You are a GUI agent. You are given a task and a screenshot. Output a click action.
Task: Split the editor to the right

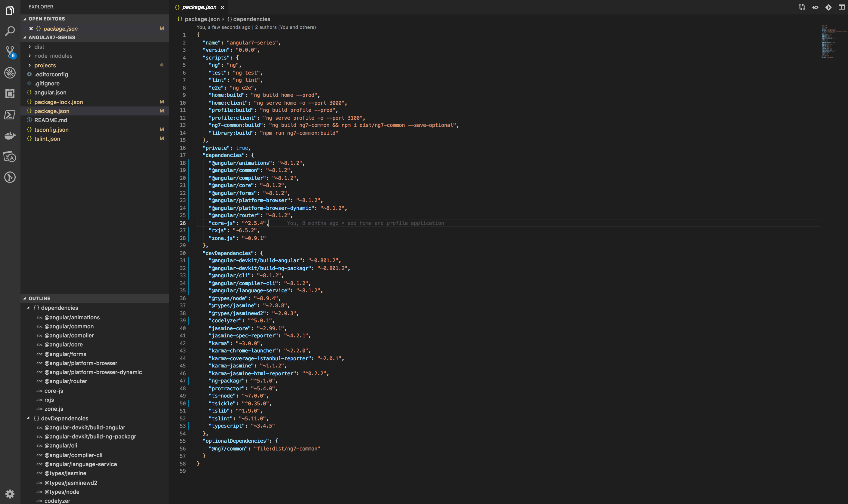841,7
